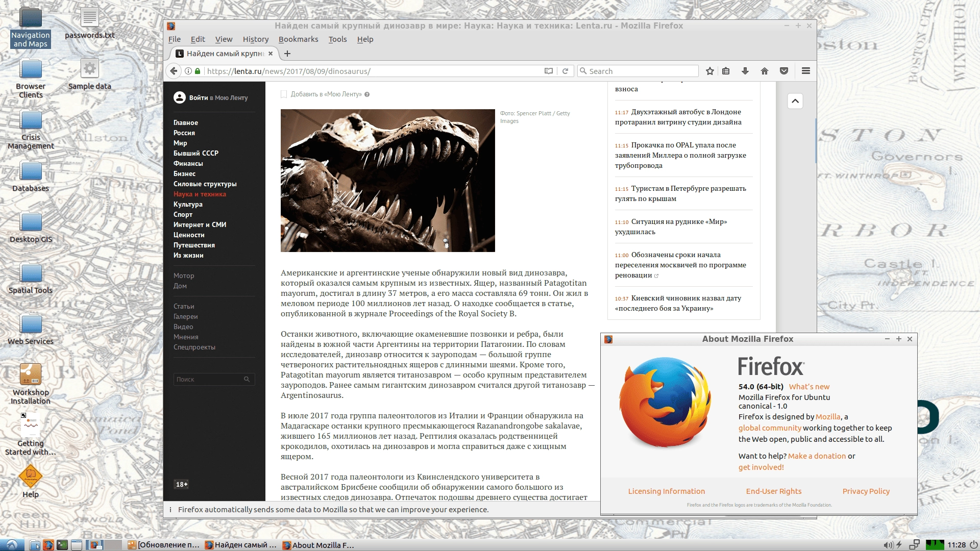Click the Pocket icon in toolbar
Screen dimensions: 980x551
coord(784,71)
